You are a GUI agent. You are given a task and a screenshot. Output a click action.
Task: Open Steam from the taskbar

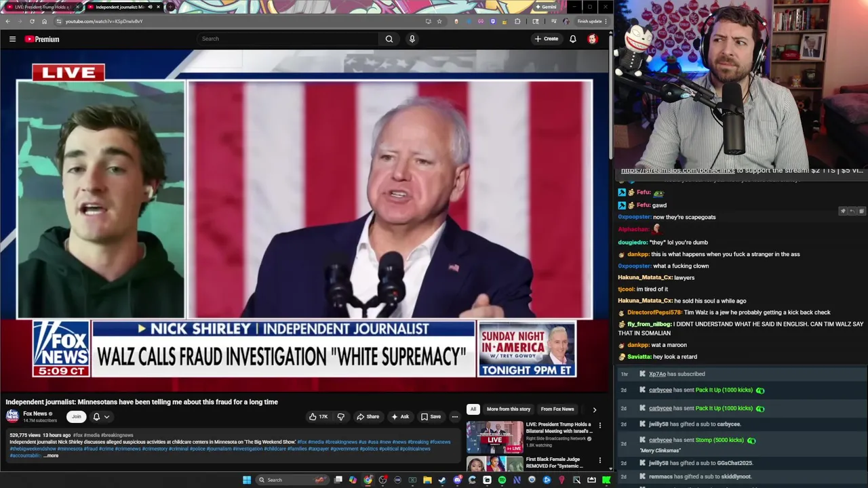(442, 480)
